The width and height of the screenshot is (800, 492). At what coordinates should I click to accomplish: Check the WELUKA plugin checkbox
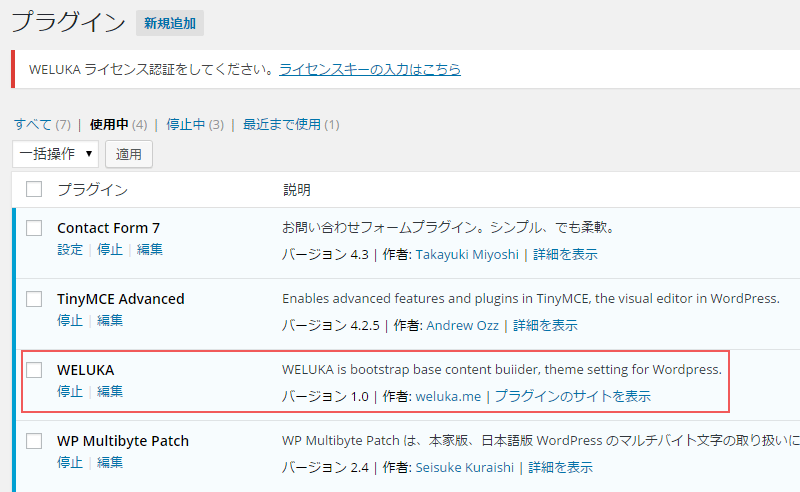click(34, 370)
